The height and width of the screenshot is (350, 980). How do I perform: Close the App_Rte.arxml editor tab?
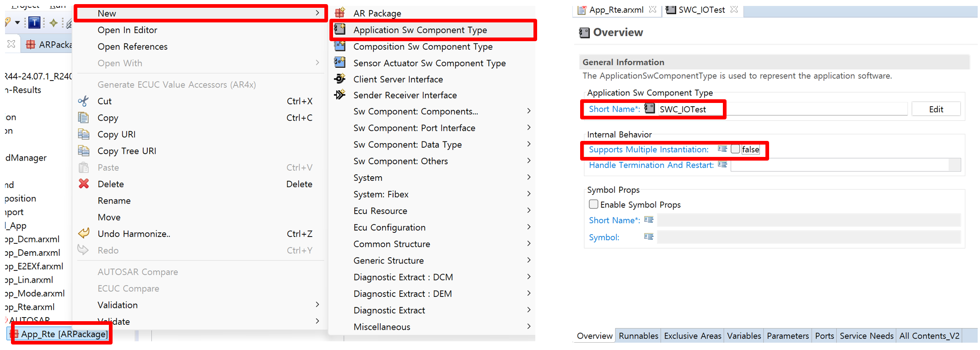coord(653,9)
